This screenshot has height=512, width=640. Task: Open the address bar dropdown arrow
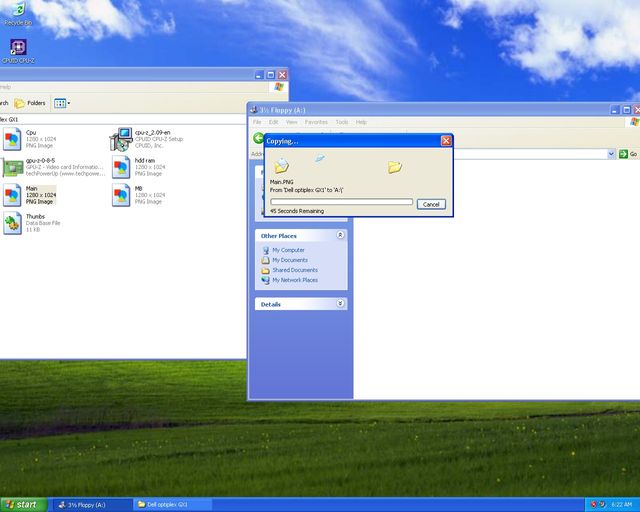(x=611, y=154)
